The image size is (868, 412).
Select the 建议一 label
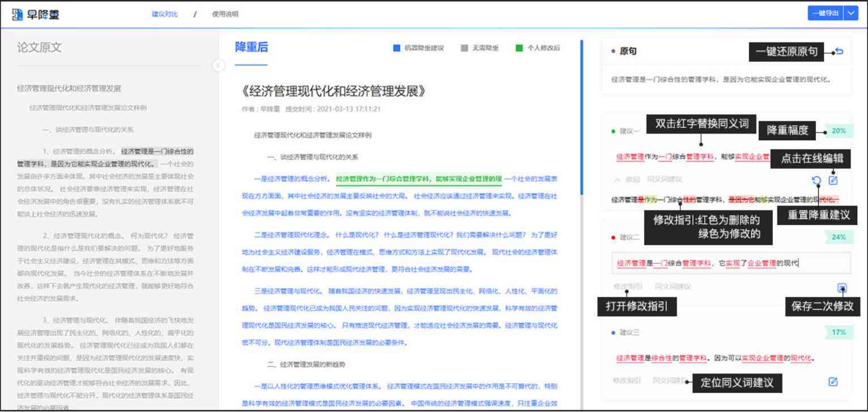click(630, 131)
